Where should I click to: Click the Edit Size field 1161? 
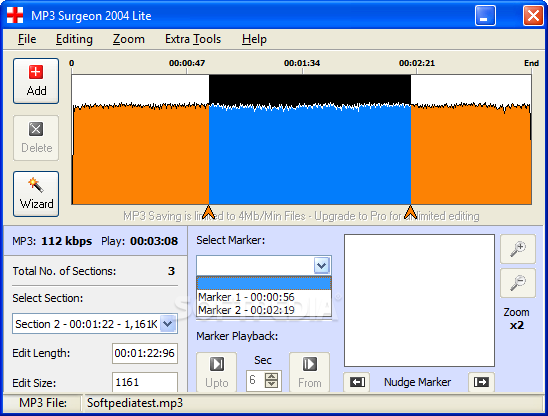145,382
